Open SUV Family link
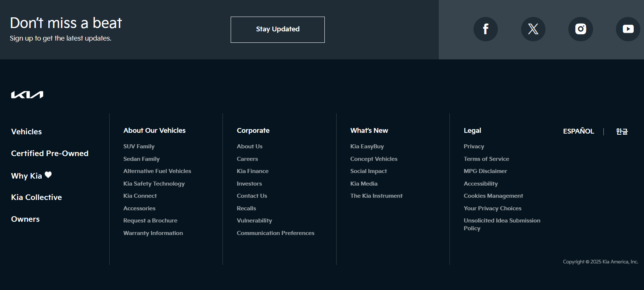Viewport: 644px width, 290px height. pyautogui.click(x=139, y=146)
